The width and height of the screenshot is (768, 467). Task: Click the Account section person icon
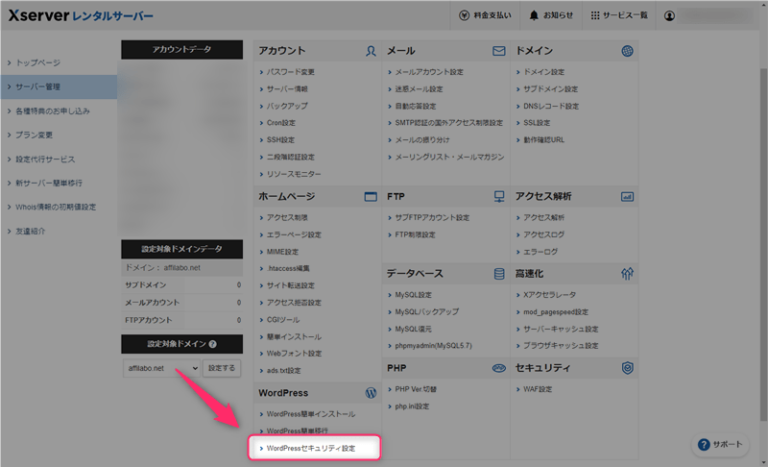[371, 50]
